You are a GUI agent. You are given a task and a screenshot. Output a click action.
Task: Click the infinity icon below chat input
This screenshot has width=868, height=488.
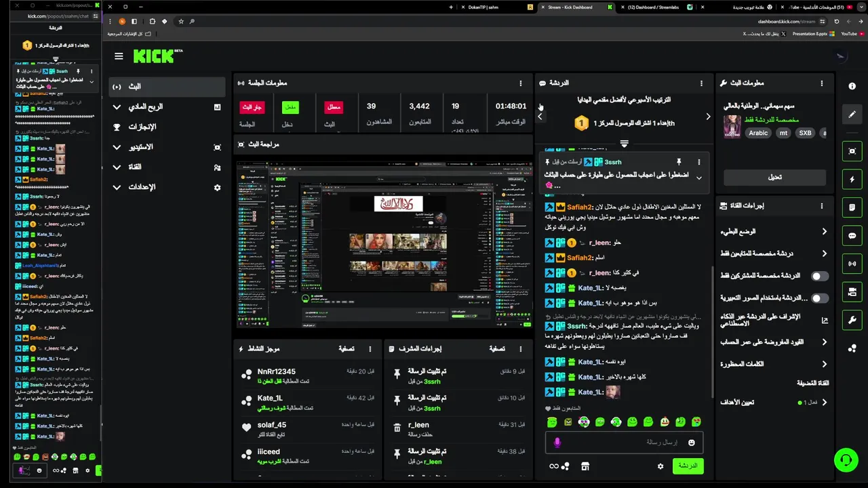click(554, 466)
